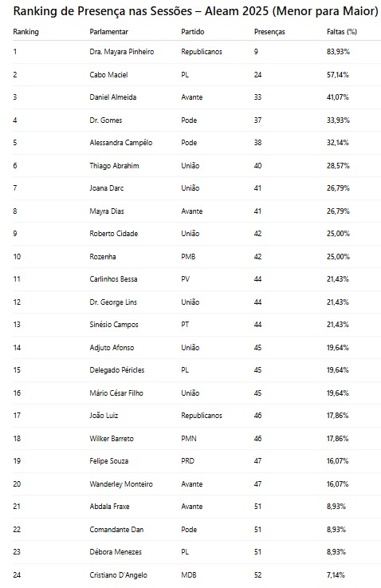Click the Thiago Abrahim name cell

[114, 166]
